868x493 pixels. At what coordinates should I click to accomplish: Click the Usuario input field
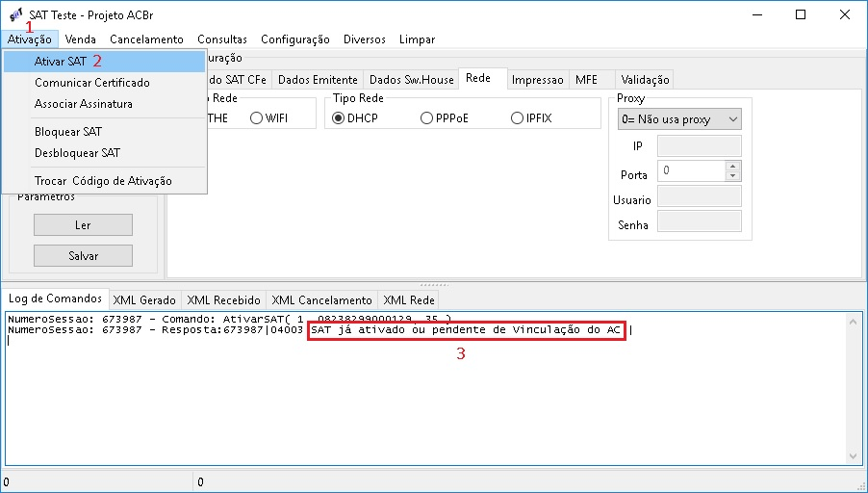coord(700,196)
